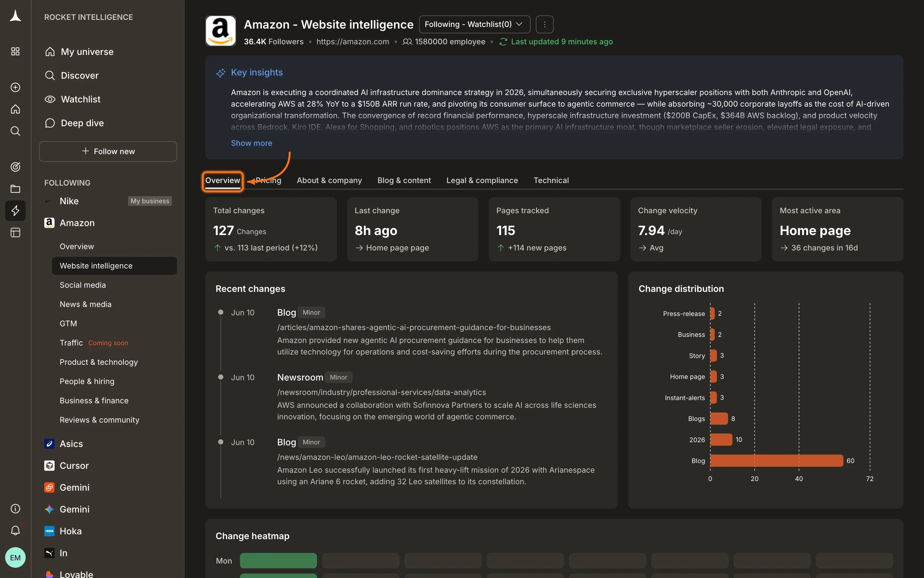Open Business & finance in the sidebar
924x578 pixels.
tap(94, 401)
